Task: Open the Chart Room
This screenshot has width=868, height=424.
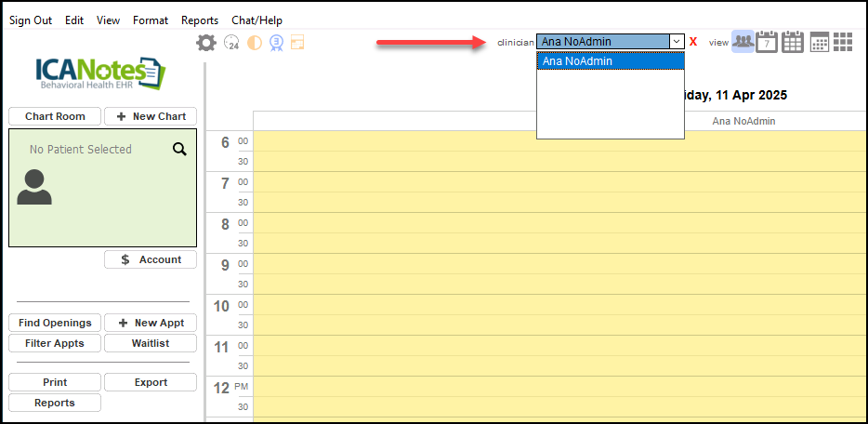Action: point(55,116)
